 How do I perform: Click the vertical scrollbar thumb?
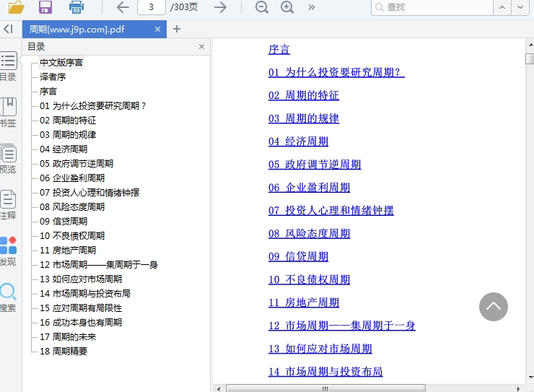(530, 58)
